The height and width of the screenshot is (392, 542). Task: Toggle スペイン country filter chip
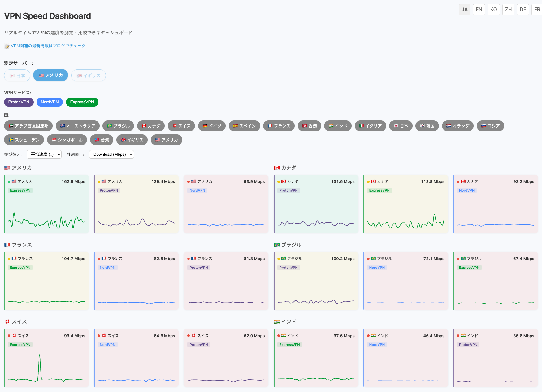click(244, 126)
